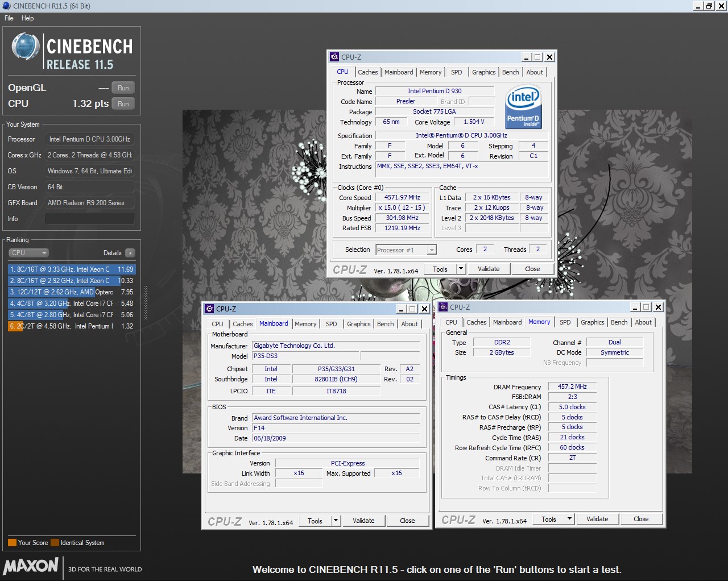Click the Close button in the CPU-Z Mainboard window
This screenshot has width=728, height=582.
[x=407, y=521]
